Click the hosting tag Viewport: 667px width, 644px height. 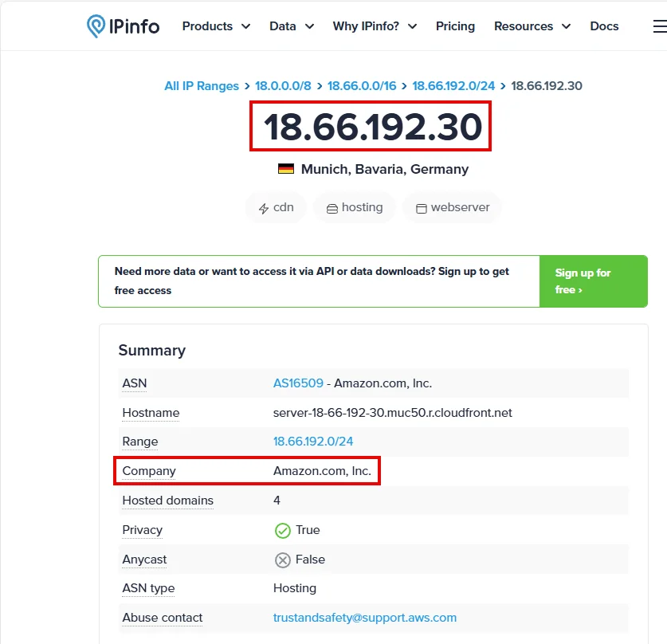tap(355, 207)
